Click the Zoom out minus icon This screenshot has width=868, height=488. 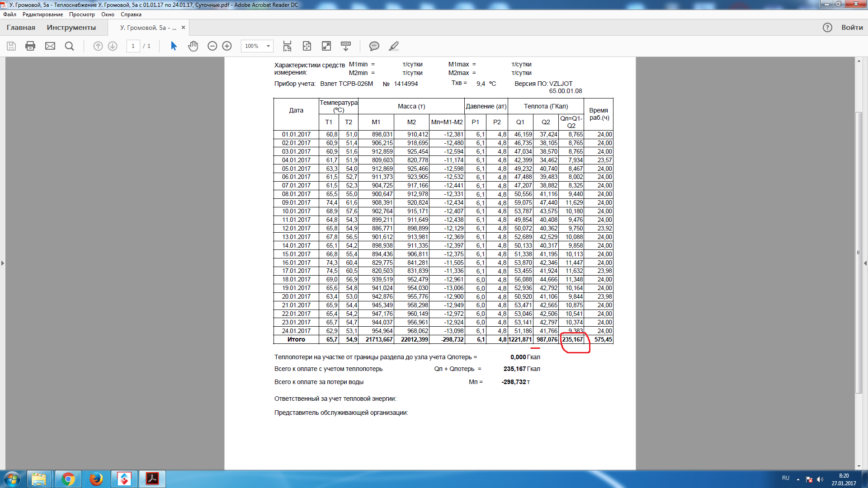pos(212,46)
